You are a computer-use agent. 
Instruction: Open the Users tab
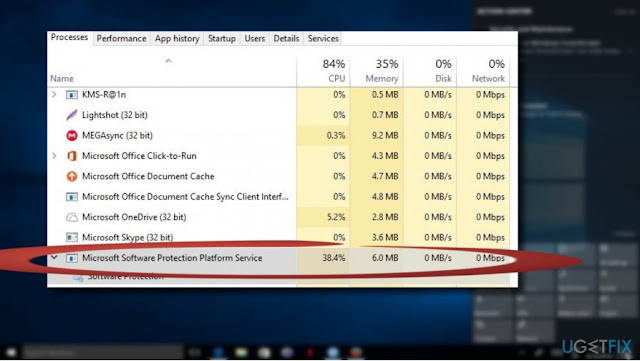(x=255, y=39)
